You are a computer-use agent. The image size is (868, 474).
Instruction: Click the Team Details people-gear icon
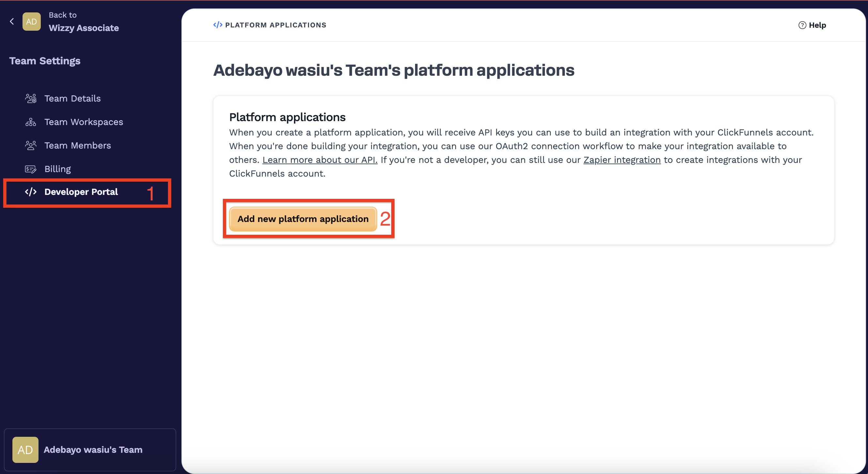coord(31,99)
